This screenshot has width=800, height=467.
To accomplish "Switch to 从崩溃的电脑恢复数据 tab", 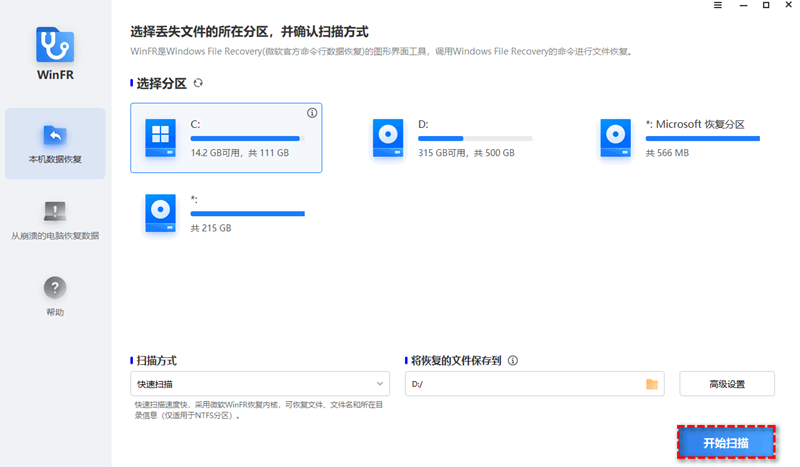I will [x=55, y=220].
